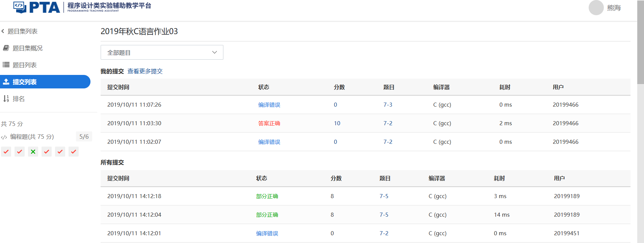Select the first red checkmark problem box

click(x=6, y=152)
